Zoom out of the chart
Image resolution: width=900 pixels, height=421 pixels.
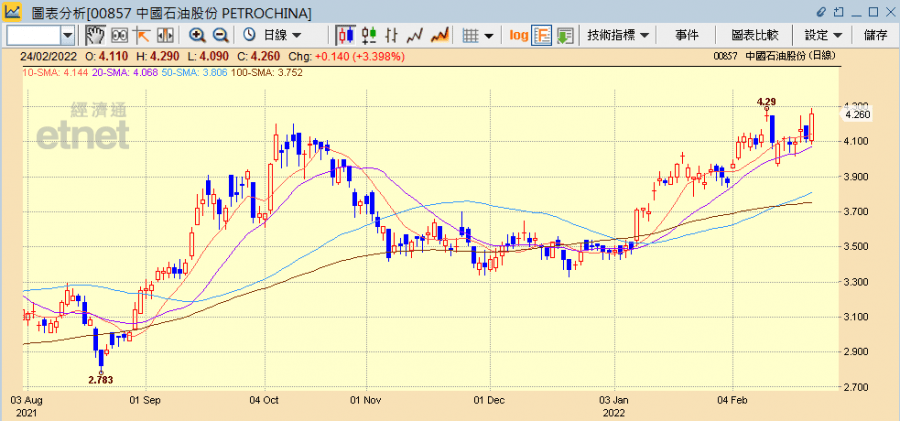[x=220, y=35]
